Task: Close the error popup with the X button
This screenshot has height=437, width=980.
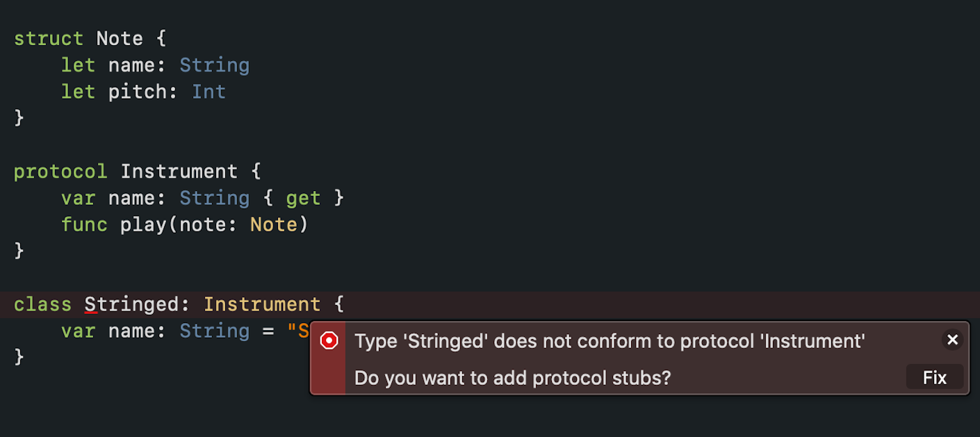Action: pos(952,340)
